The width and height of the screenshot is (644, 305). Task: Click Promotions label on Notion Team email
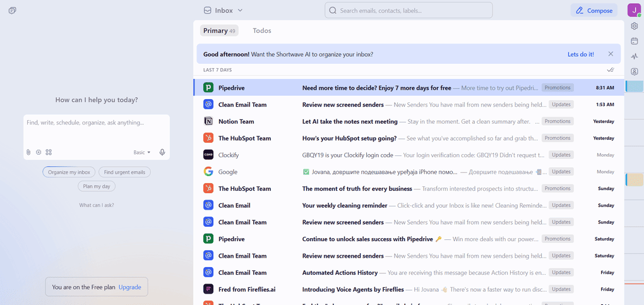coord(558,121)
